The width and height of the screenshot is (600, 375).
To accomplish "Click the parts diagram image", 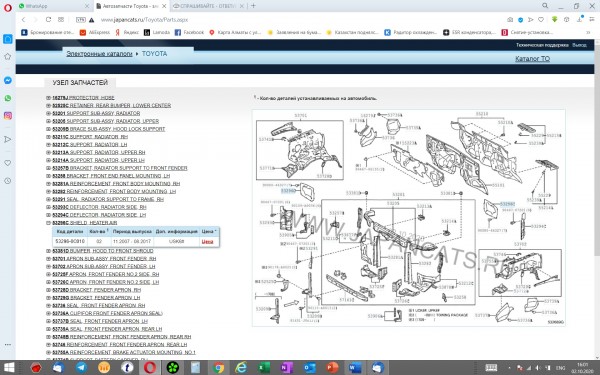I will [x=409, y=218].
